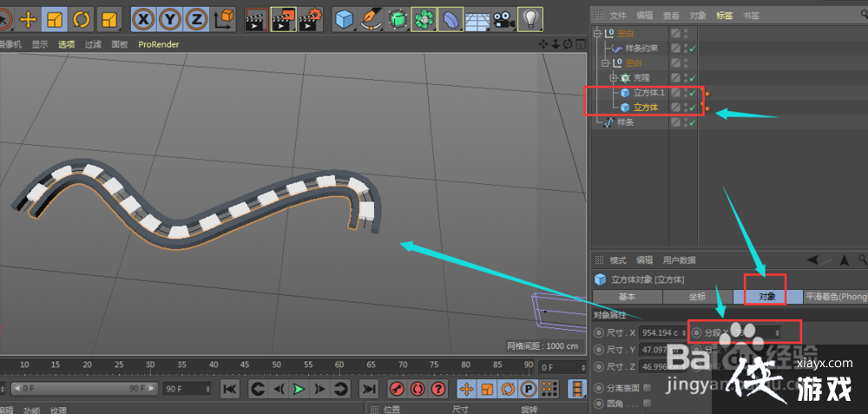
Task: Click the layer swatch for 样条约束
Action: (676, 48)
